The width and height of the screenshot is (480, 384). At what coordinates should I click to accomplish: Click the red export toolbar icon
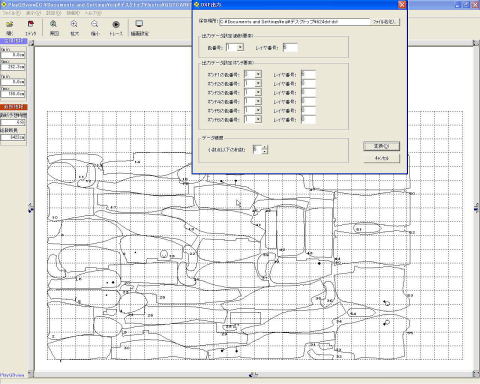[31, 24]
